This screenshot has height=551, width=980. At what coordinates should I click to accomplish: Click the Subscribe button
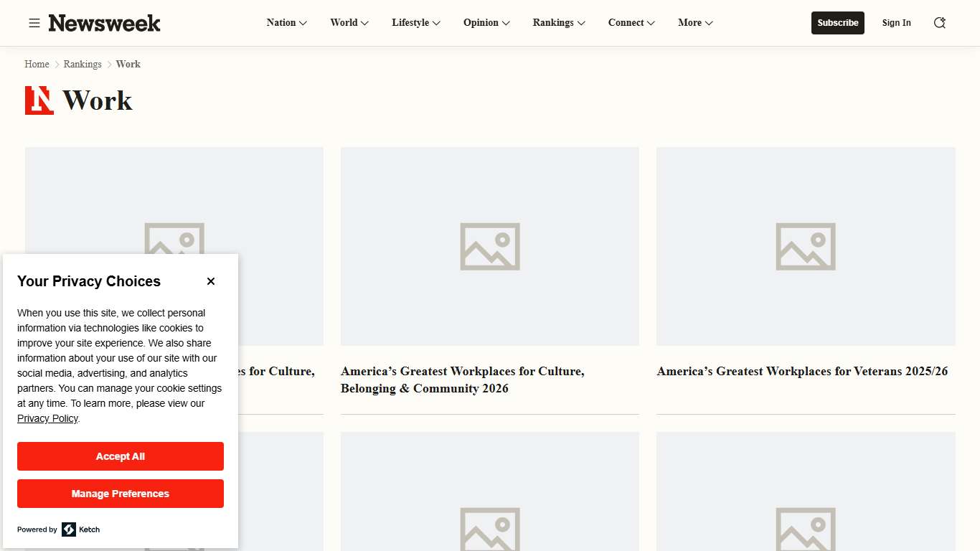coord(837,23)
